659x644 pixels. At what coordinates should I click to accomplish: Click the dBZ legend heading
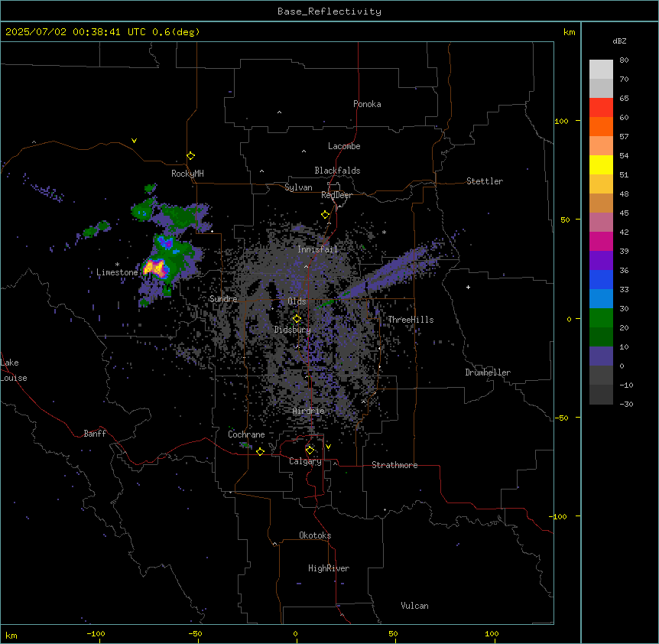tap(619, 41)
